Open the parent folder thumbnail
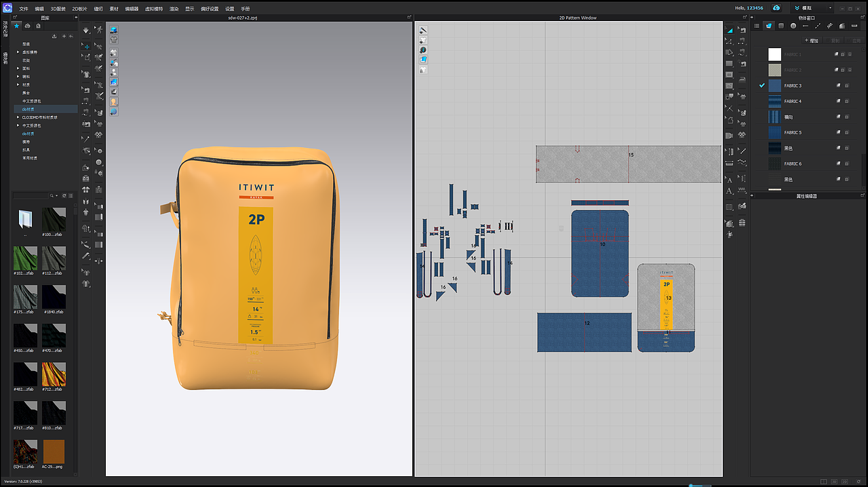868x487 pixels. click(24, 218)
